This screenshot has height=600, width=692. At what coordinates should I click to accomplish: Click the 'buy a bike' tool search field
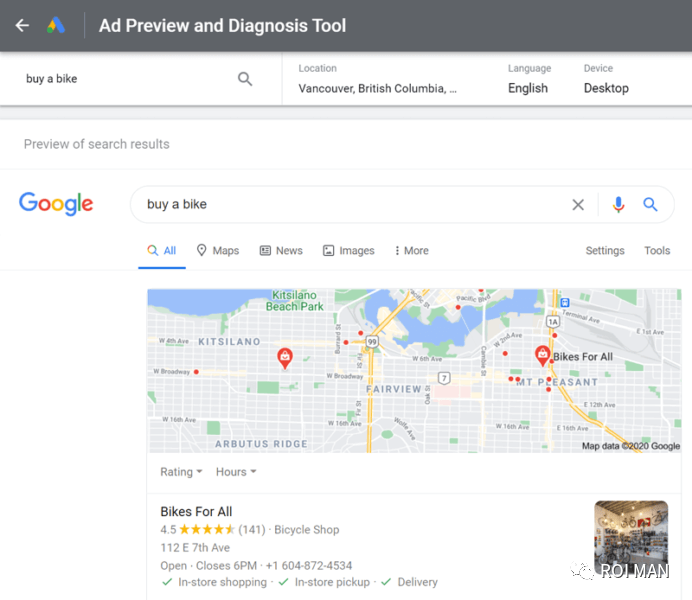[128, 79]
